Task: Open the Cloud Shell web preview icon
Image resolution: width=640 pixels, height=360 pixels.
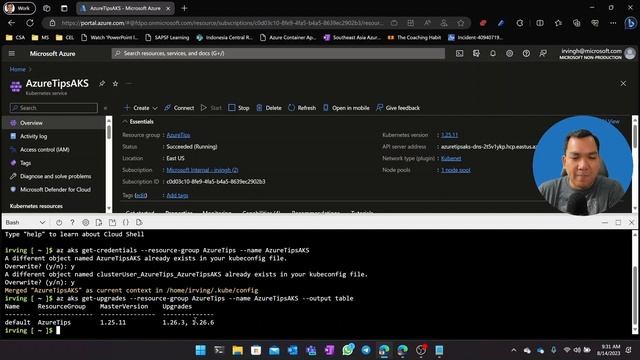Action: [139, 222]
